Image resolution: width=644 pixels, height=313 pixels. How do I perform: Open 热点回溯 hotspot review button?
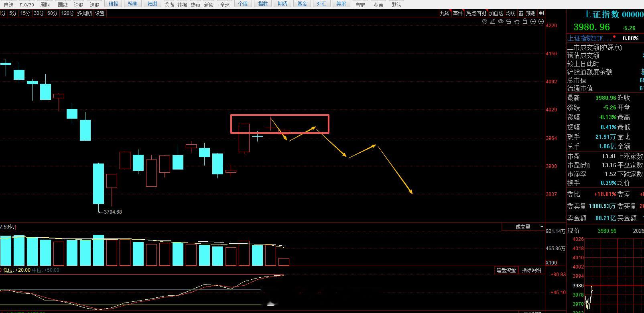[x=476, y=13]
